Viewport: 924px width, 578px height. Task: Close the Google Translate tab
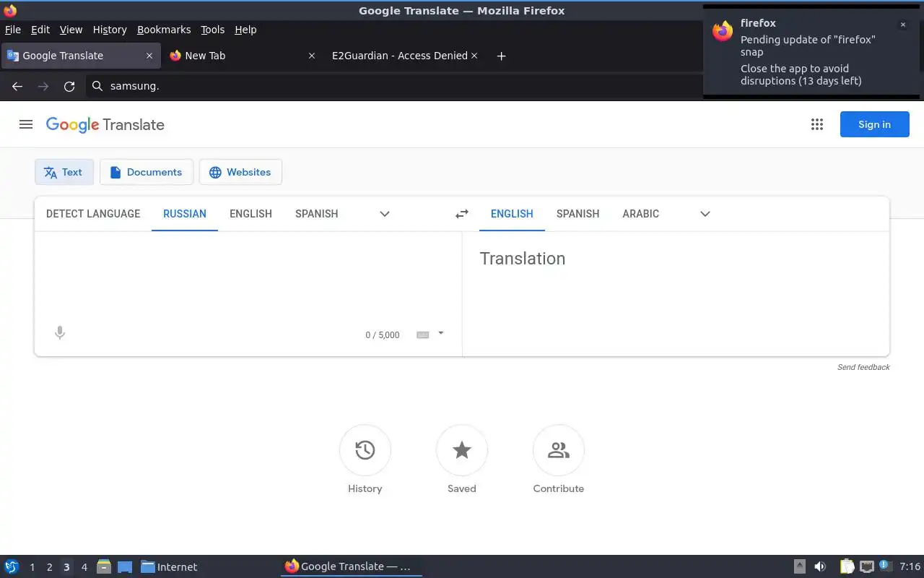pyautogui.click(x=149, y=56)
